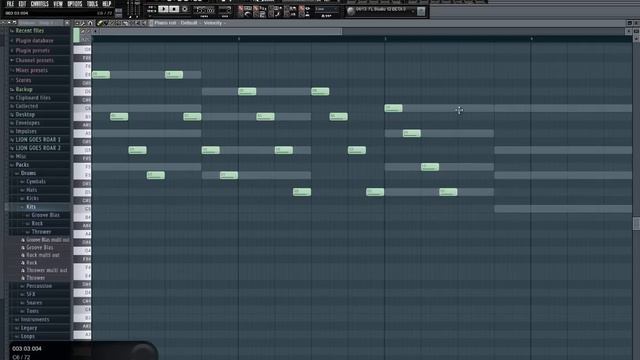
Task: Close the Browser panel
Action: coord(67,23)
